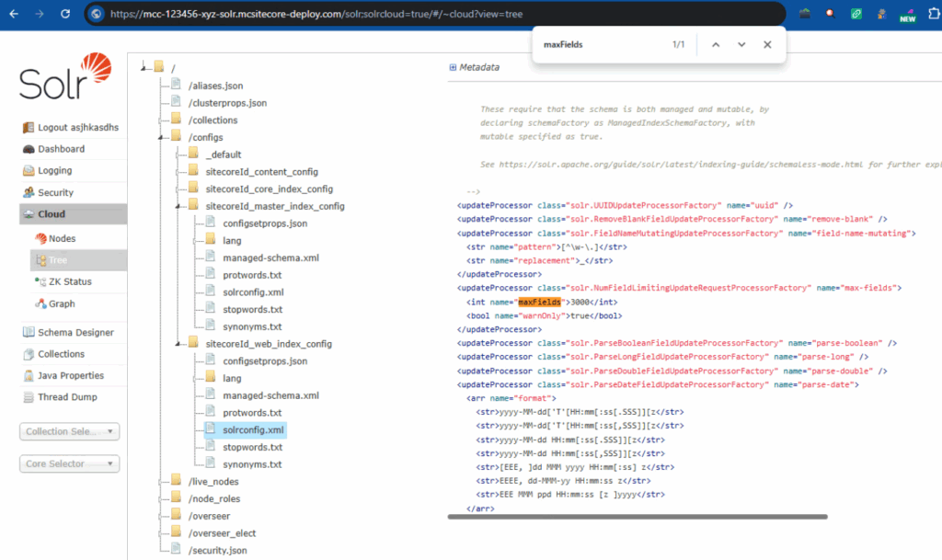The height and width of the screenshot is (560, 942).
Task: Click the Solr logo
Action: pyautogui.click(x=64, y=77)
